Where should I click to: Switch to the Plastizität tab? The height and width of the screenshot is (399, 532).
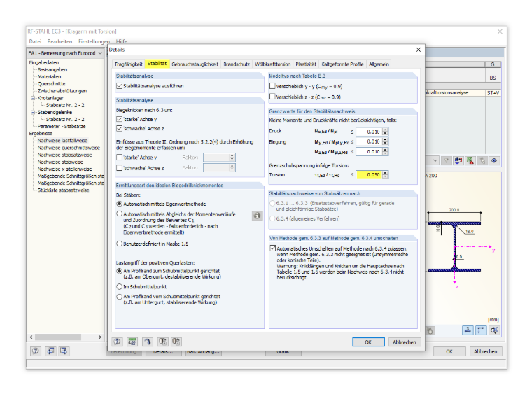tap(306, 64)
